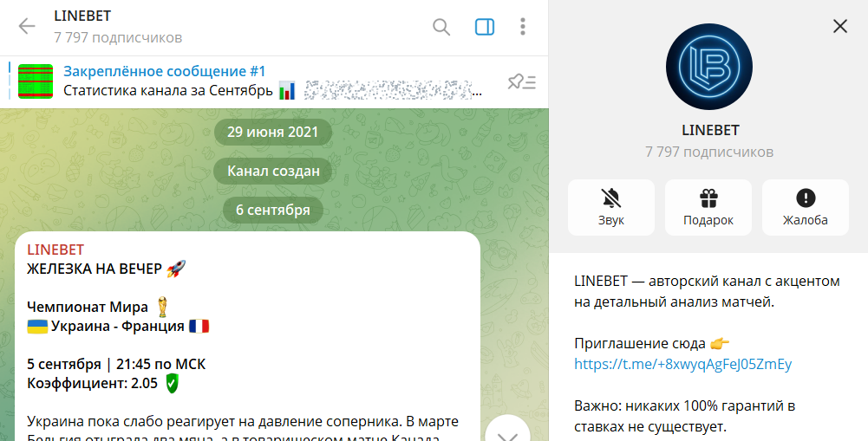Viewport: 868px width, 441px height.
Task: Click the LINEBET channel title in header
Action: tap(82, 16)
